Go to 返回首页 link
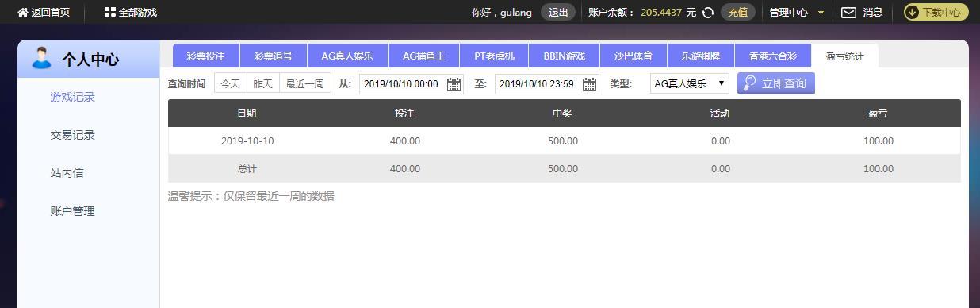The image size is (980, 308). pyautogui.click(x=51, y=13)
